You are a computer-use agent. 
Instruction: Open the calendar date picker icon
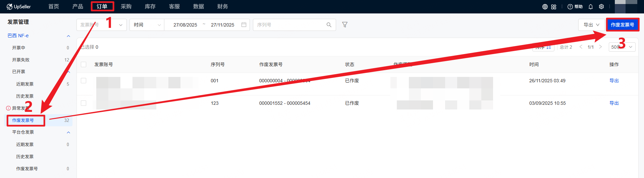(x=244, y=25)
